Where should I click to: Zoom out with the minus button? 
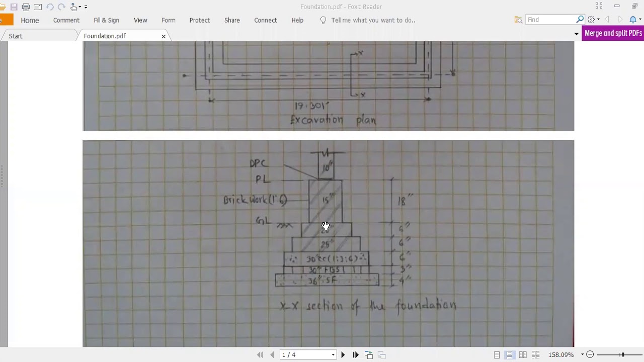(590, 355)
